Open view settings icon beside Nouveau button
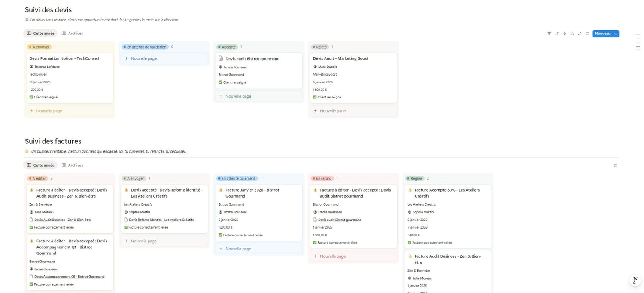 [x=587, y=34]
